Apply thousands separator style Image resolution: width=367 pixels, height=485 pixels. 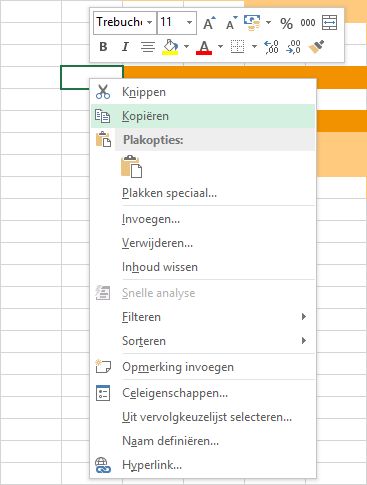click(x=308, y=23)
